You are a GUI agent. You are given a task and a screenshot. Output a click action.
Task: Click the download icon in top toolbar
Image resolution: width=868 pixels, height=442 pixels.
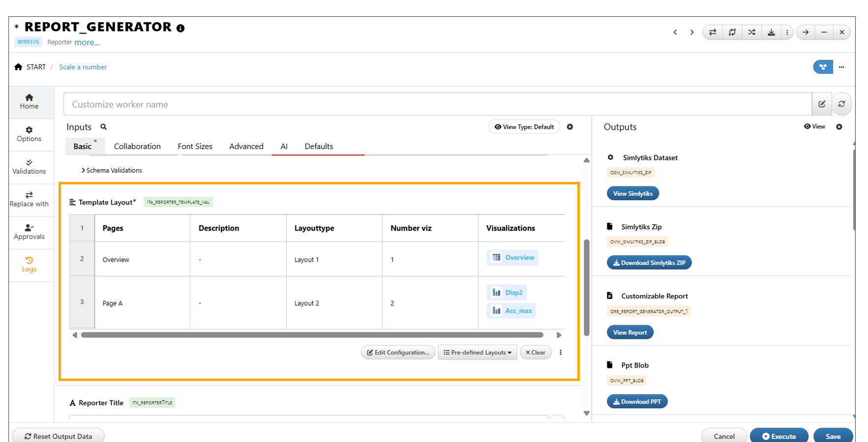coord(771,32)
